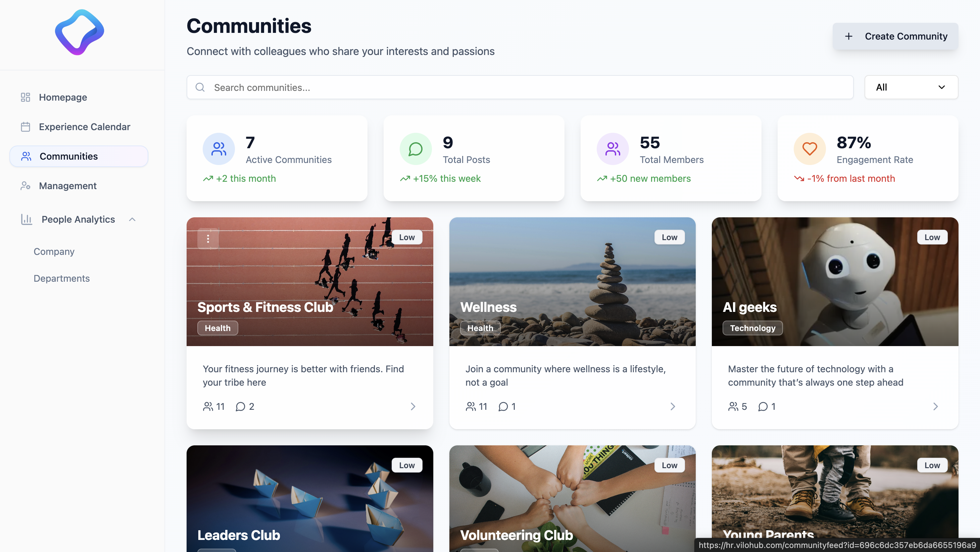Click Low badge on Leaders Club card
Image resolution: width=980 pixels, height=552 pixels.
pyautogui.click(x=407, y=465)
